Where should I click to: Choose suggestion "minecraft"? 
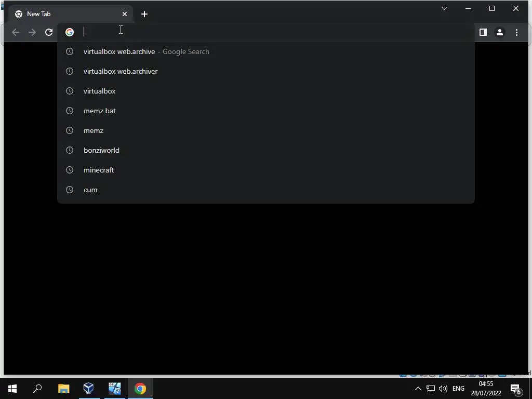(x=266, y=170)
